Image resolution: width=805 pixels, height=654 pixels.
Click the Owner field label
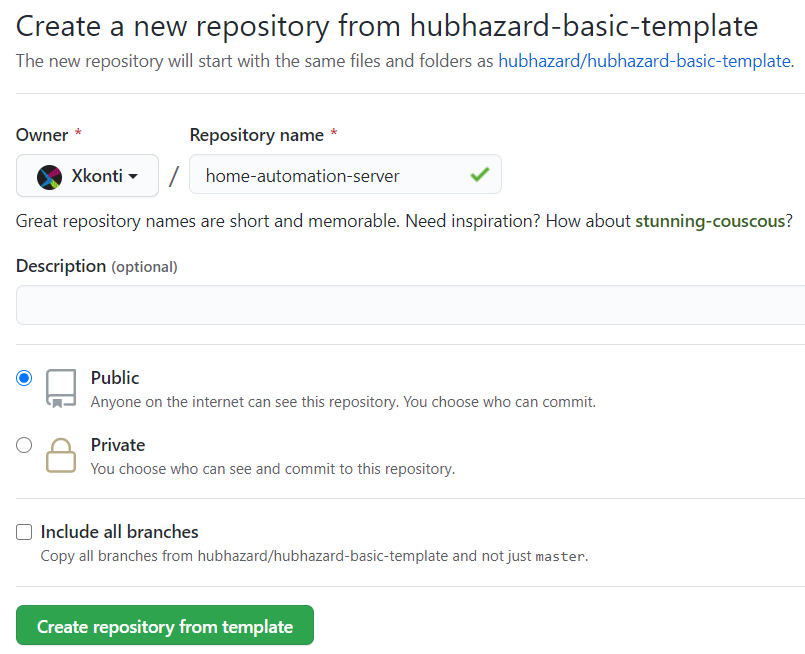[38, 134]
